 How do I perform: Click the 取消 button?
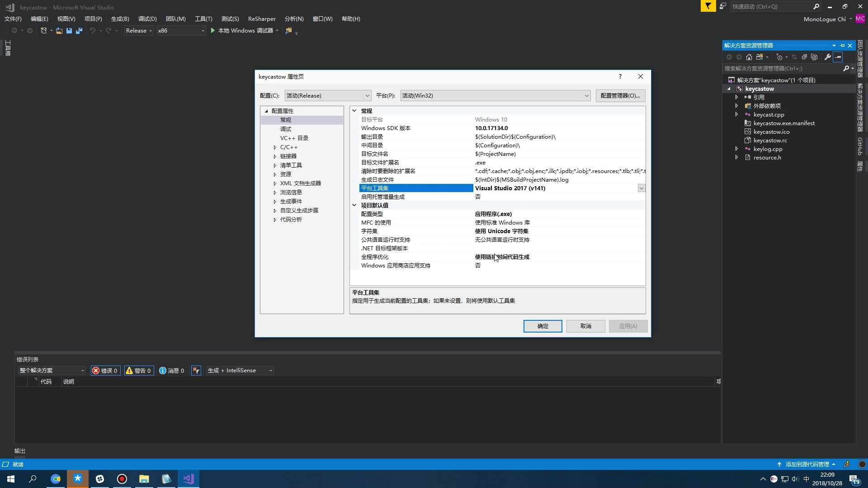[586, 326]
